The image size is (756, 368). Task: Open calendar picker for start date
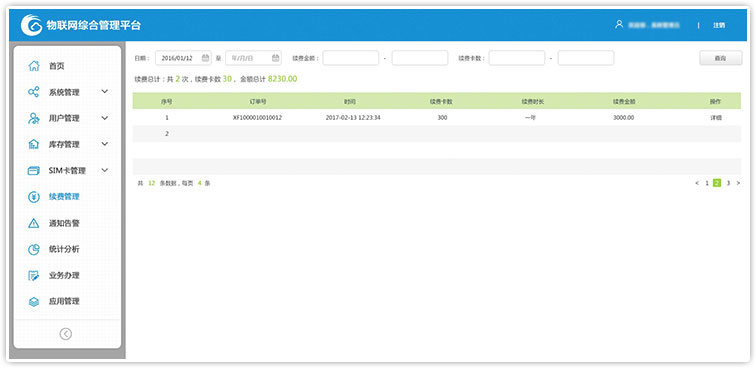point(205,58)
